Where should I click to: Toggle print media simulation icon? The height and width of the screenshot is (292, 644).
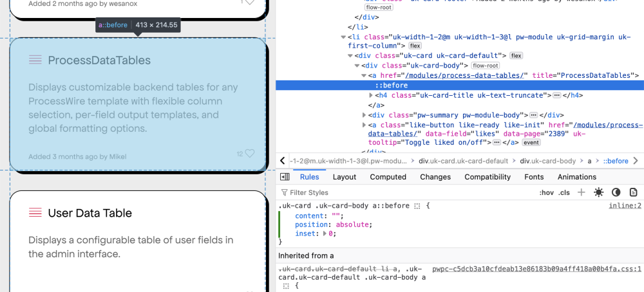633,192
